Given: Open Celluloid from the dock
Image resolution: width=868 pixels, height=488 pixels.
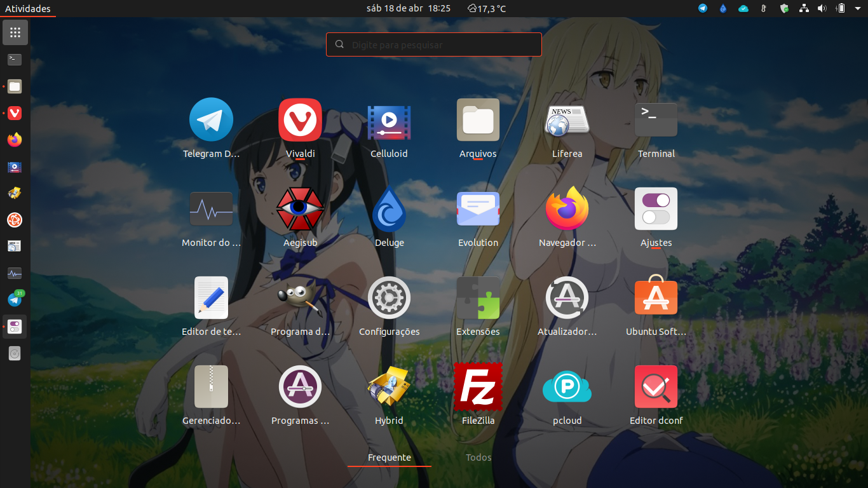Looking at the screenshot, I should point(15,167).
